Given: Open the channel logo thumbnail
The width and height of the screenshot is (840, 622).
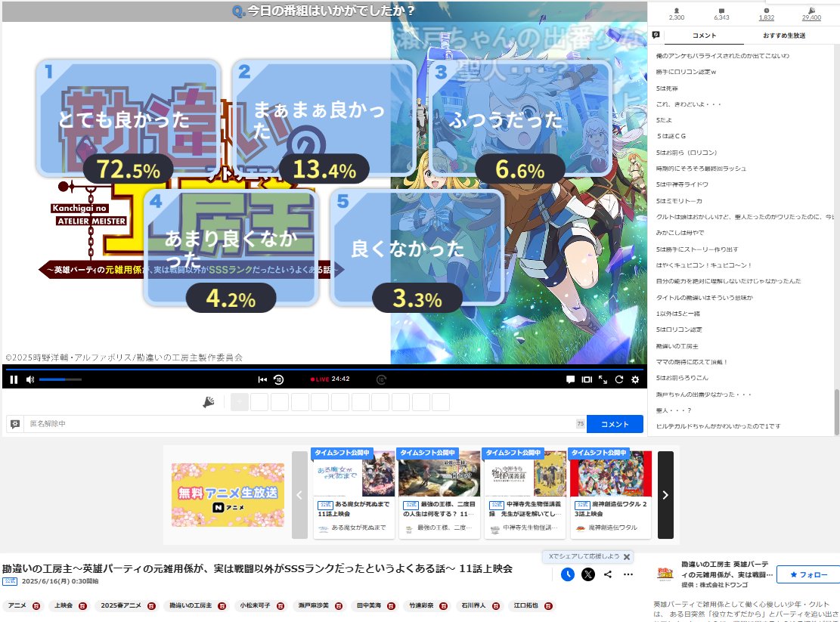Looking at the screenshot, I should coord(665,574).
